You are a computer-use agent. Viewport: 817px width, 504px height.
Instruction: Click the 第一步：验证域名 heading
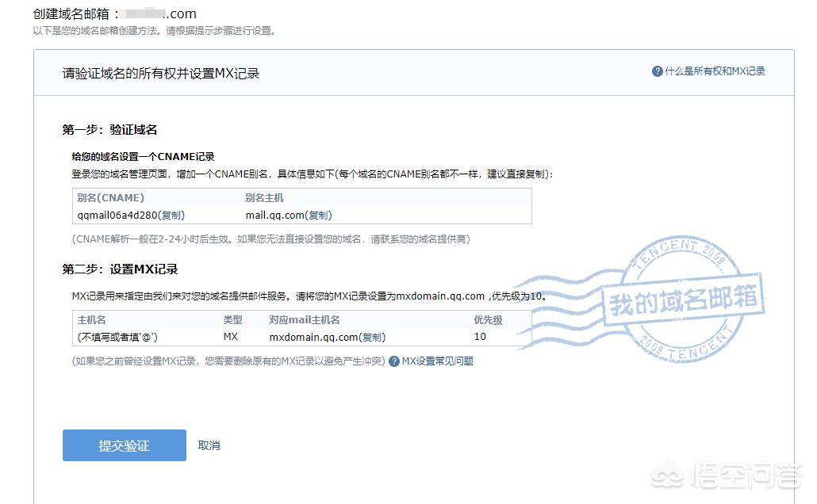(109, 130)
